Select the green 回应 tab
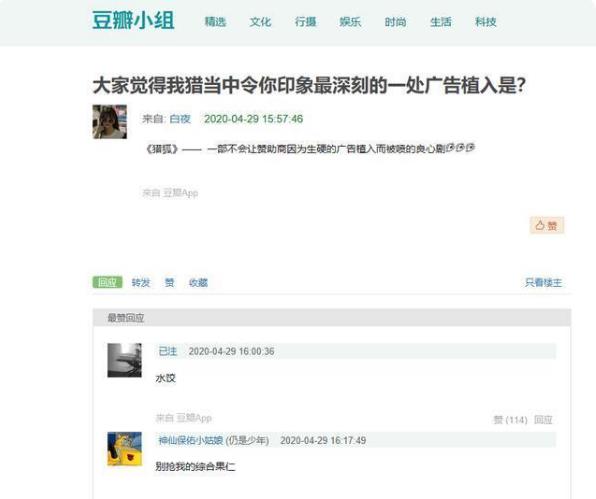Image resolution: width=596 pixels, height=499 pixels. pos(108,282)
